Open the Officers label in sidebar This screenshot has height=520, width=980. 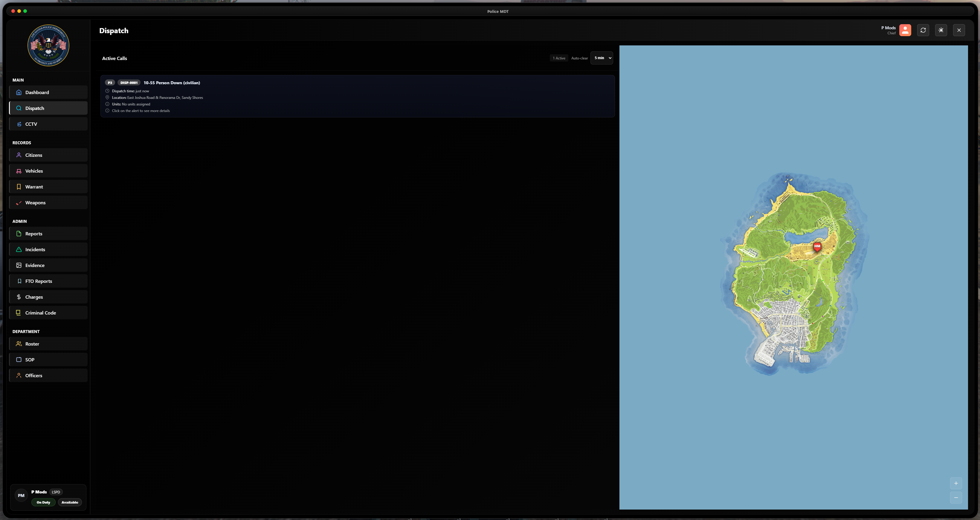pyautogui.click(x=34, y=375)
